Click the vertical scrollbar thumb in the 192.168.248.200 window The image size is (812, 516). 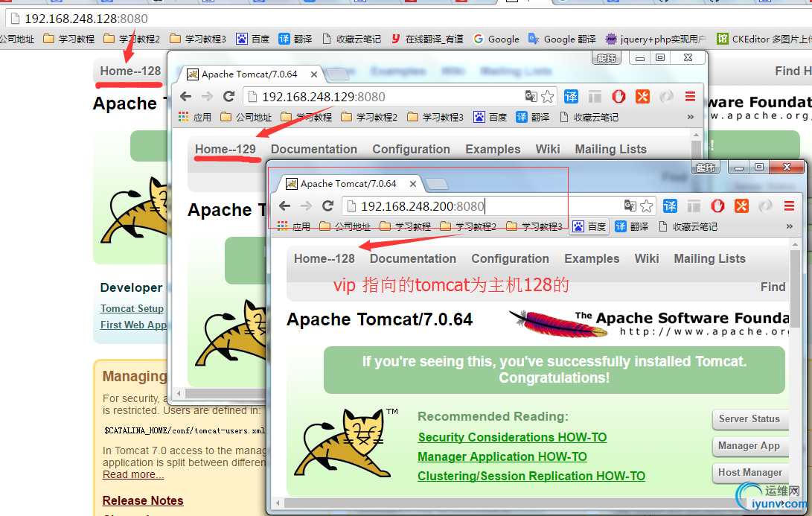[x=795, y=288]
